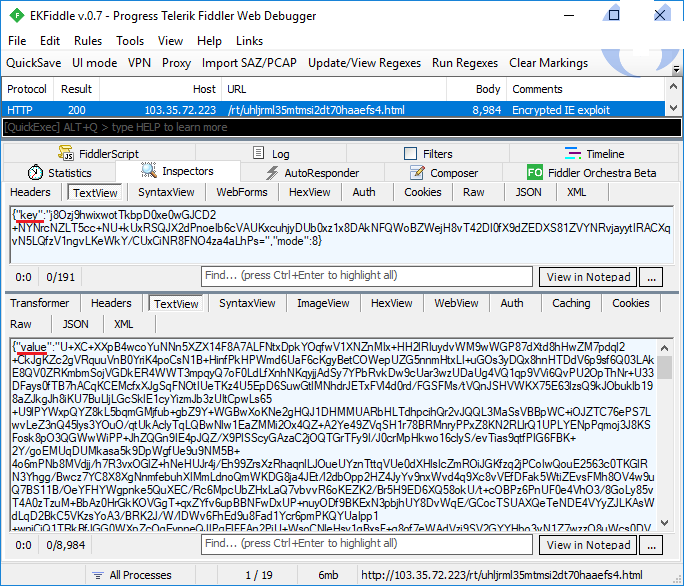Click the Statistics stopwatch icon
Viewport: 684px width, 586px height.
(35, 173)
